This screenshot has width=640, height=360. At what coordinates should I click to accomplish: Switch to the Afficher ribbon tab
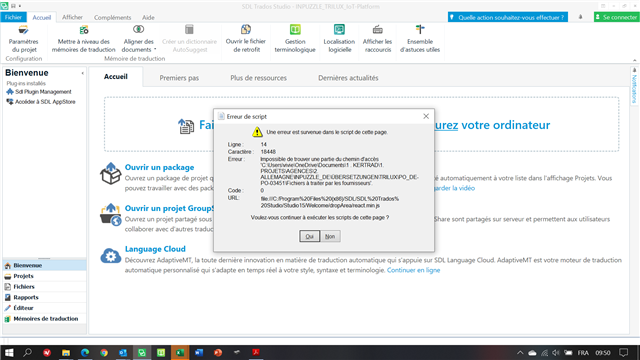pyautogui.click(x=72, y=17)
